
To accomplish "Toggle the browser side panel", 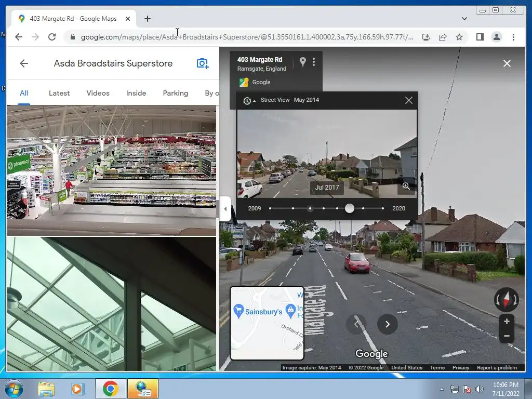I will click(480, 37).
